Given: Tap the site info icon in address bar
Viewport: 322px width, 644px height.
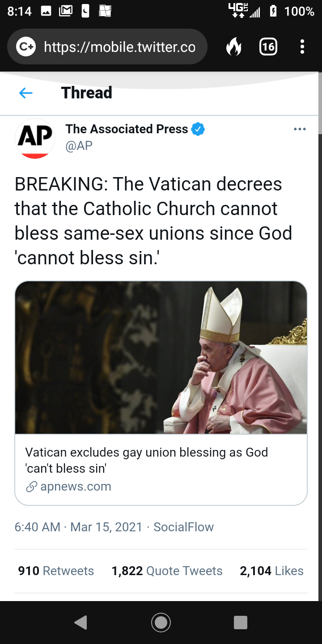Looking at the screenshot, I should [26, 47].
